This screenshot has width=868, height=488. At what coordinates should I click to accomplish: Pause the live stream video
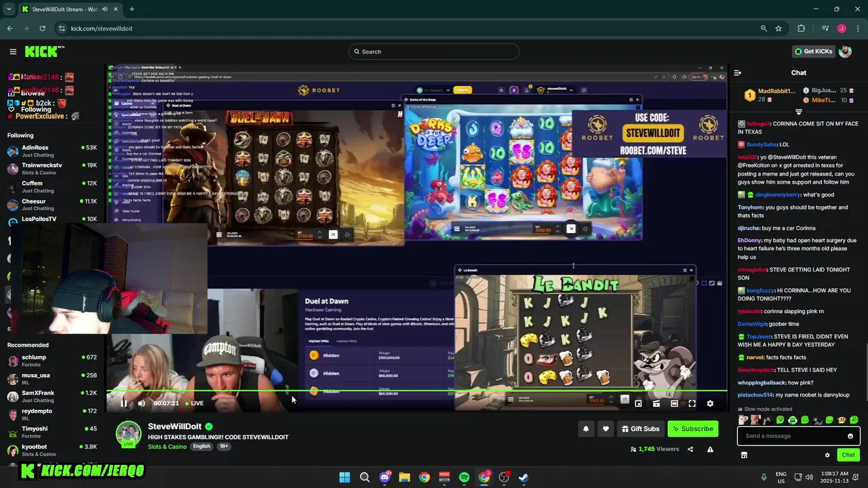pos(124,403)
